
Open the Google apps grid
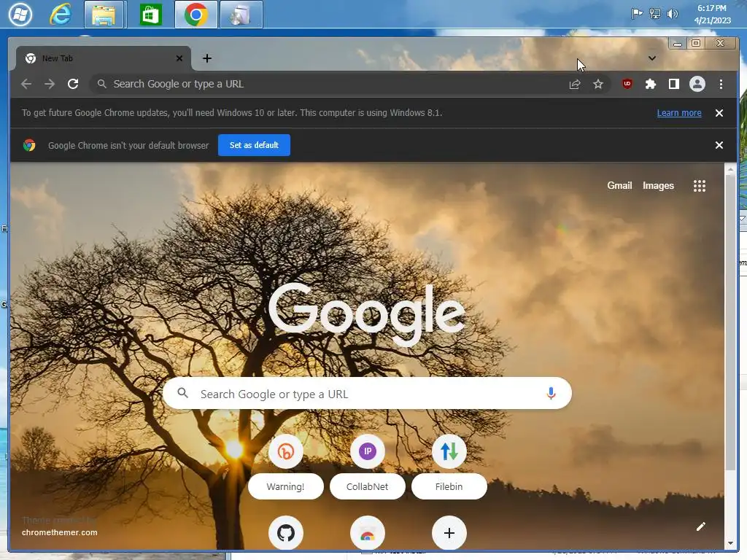(700, 186)
